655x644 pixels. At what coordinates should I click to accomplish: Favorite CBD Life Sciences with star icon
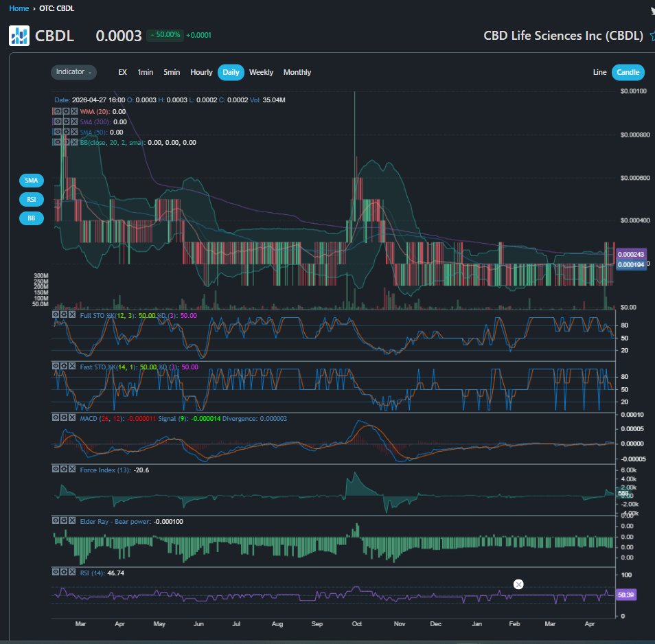click(x=652, y=36)
